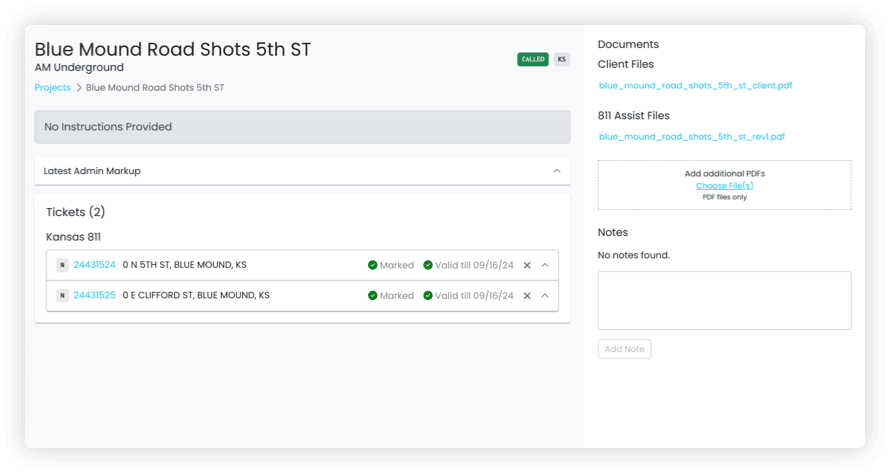Collapse the 0 E CLIFFORD ST ticket row

545,296
